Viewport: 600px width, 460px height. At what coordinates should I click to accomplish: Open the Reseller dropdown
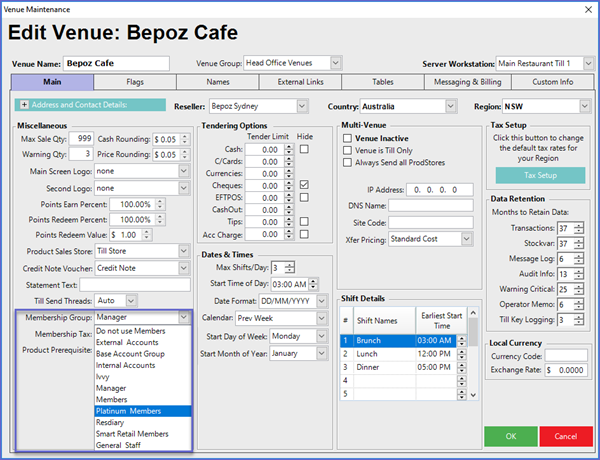302,106
